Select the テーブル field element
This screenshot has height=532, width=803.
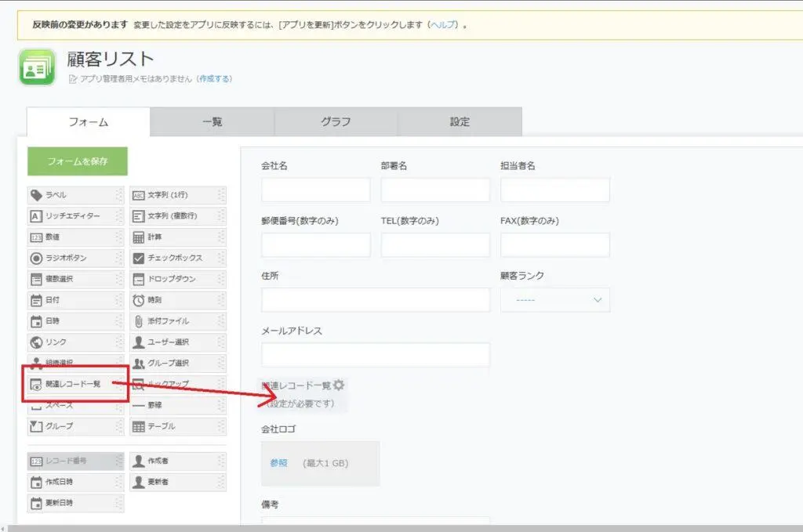[177, 426]
